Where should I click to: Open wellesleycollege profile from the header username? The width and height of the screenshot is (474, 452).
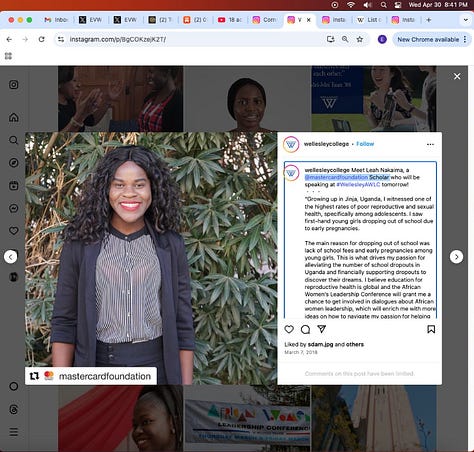(x=326, y=144)
